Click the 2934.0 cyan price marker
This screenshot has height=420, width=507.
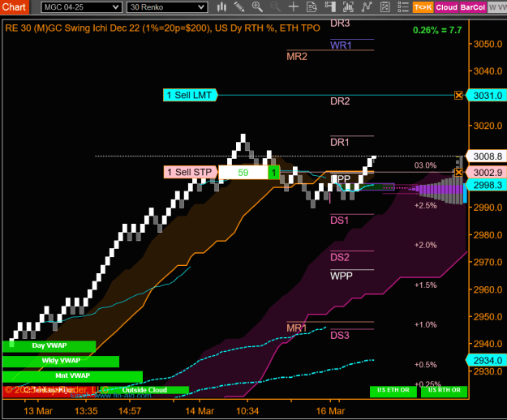coord(487,360)
